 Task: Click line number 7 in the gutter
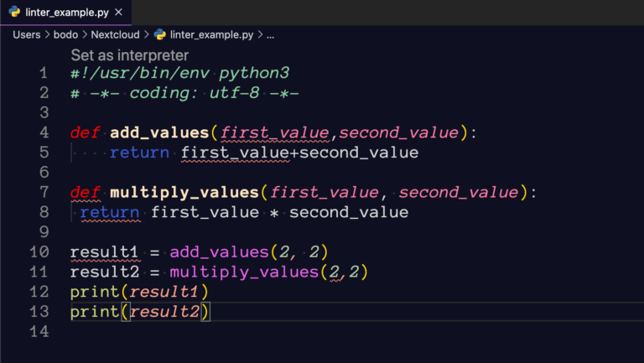pyautogui.click(x=44, y=192)
